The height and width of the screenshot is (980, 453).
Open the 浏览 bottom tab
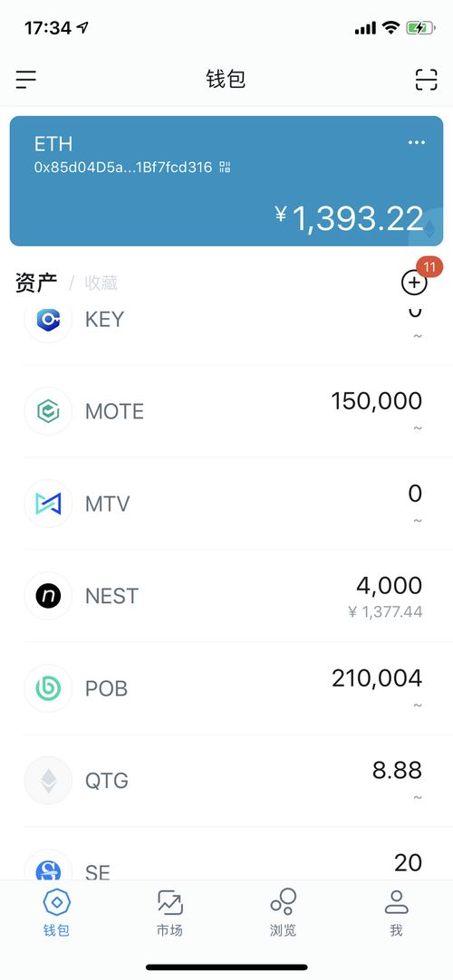[283, 913]
